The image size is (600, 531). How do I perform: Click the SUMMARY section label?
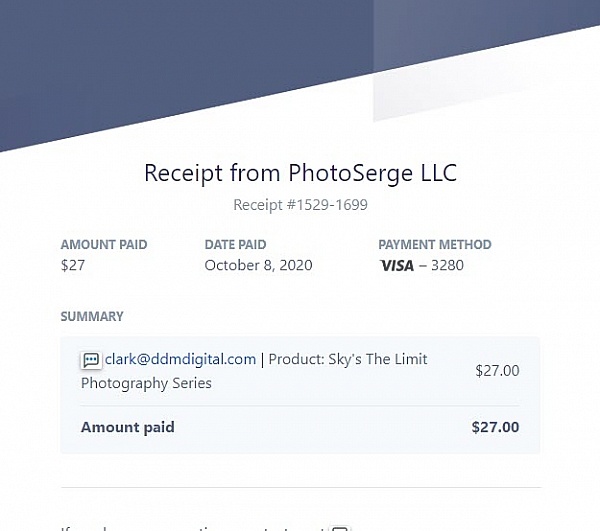tap(92, 317)
